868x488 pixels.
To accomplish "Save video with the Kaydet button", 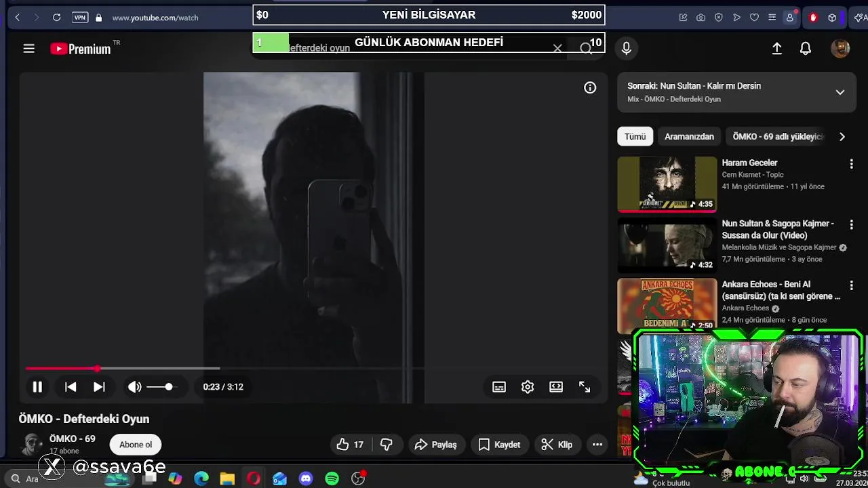I will [500, 445].
